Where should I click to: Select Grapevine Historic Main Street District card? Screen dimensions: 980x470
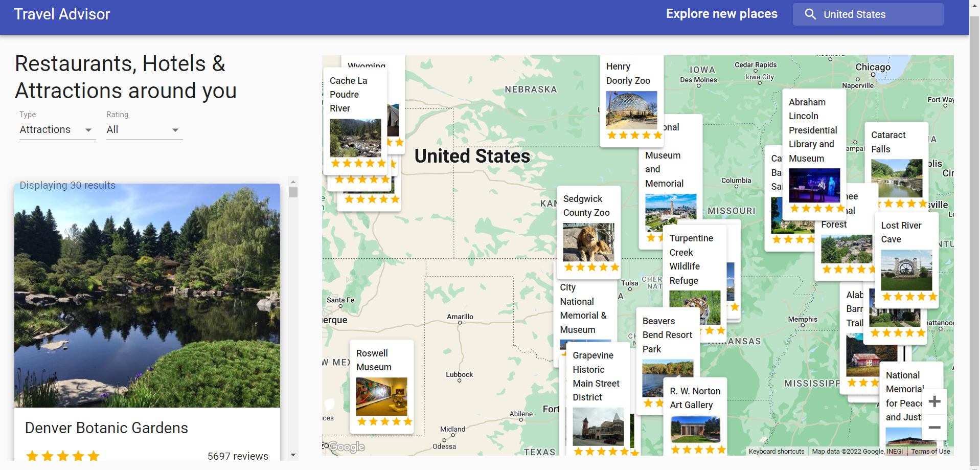(x=598, y=399)
